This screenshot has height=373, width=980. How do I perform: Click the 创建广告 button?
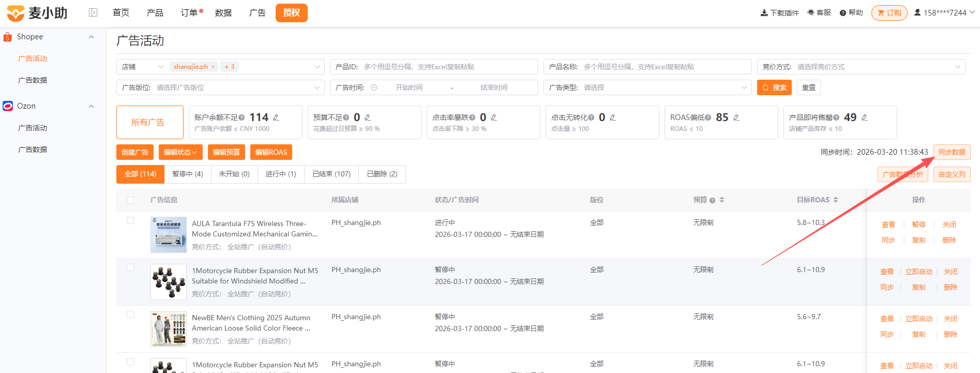click(135, 152)
